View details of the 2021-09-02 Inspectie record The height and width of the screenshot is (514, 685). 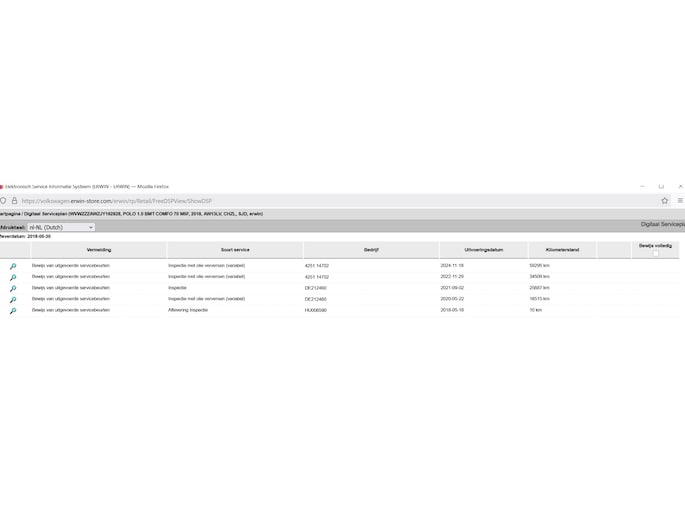[x=13, y=288]
